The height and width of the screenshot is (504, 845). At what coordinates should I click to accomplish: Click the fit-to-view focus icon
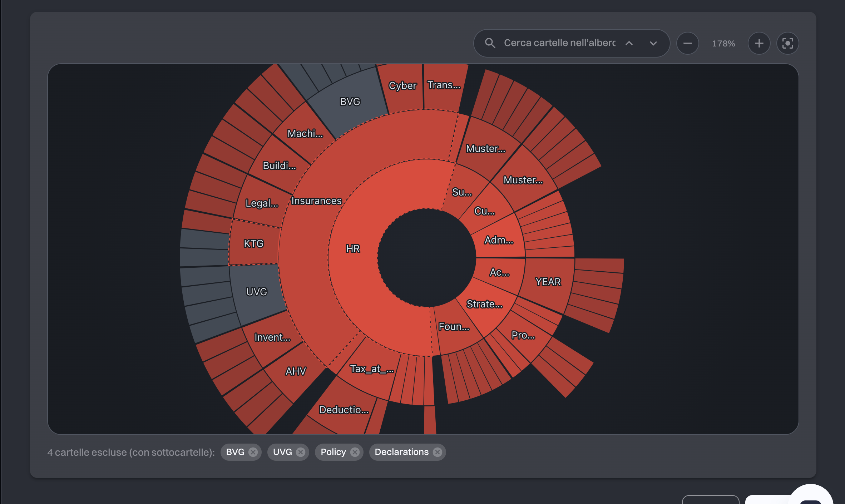[787, 43]
